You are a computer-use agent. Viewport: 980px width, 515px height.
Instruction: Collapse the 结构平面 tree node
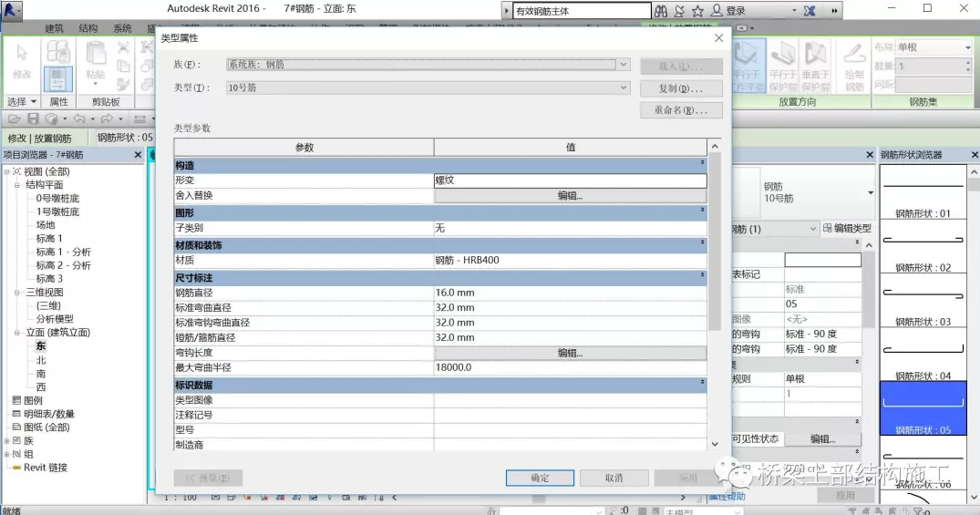(18, 185)
